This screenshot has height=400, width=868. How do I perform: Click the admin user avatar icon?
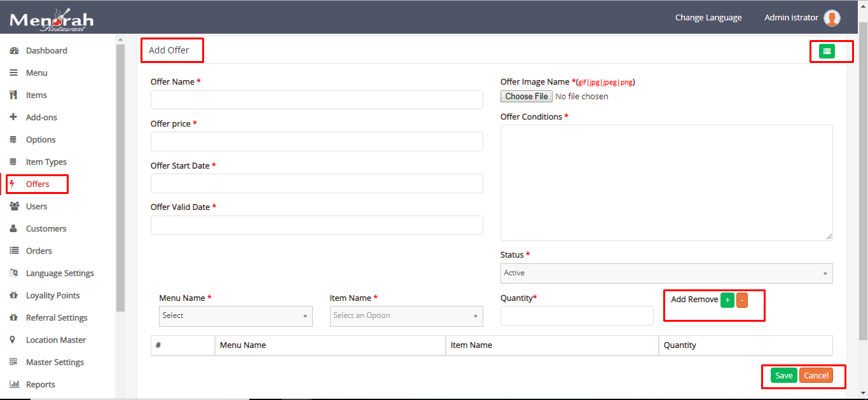coord(832,18)
